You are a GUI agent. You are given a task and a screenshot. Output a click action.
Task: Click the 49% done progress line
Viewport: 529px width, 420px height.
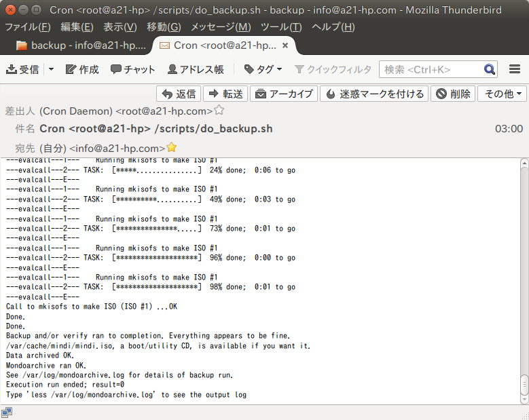151,199
